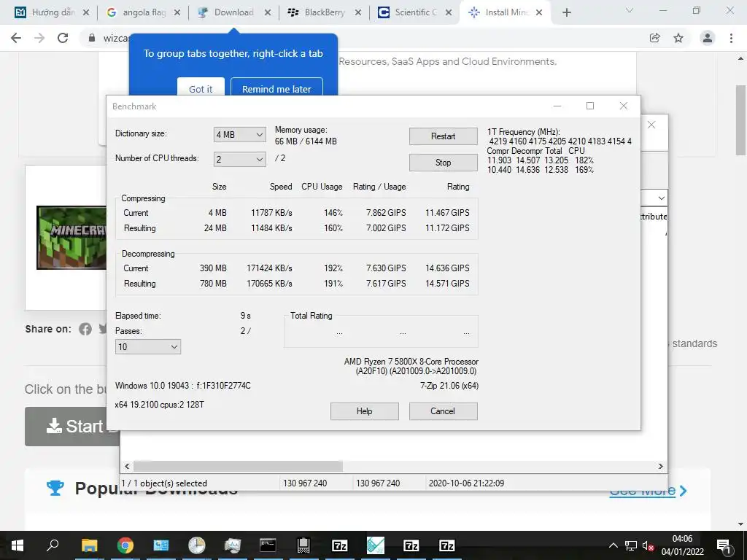The width and height of the screenshot is (747, 560).
Task: Open the tab search chevron in title bar
Action: [630, 10]
